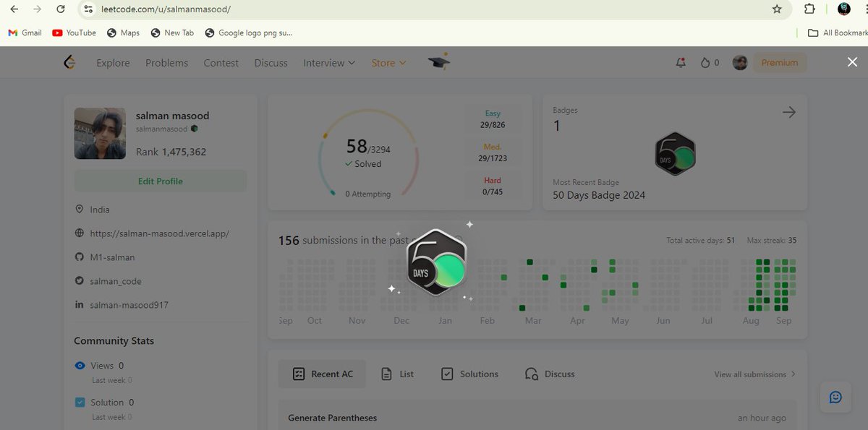Click the large 50 Days badge popup
This screenshot has width=868, height=430.
point(436,262)
